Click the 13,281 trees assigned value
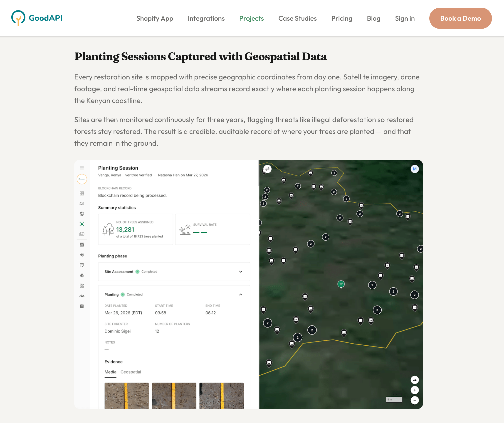The height and width of the screenshot is (423, 504). point(125,230)
